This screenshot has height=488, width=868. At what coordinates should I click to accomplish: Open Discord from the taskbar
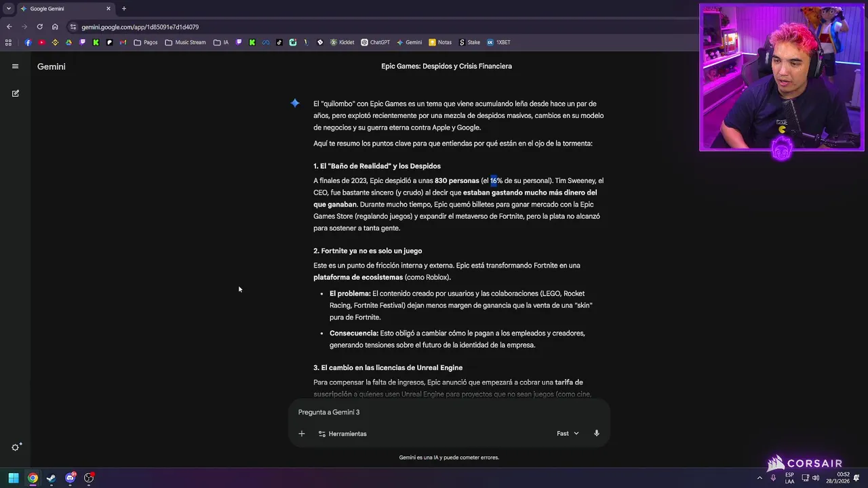[x=70, y=478]
